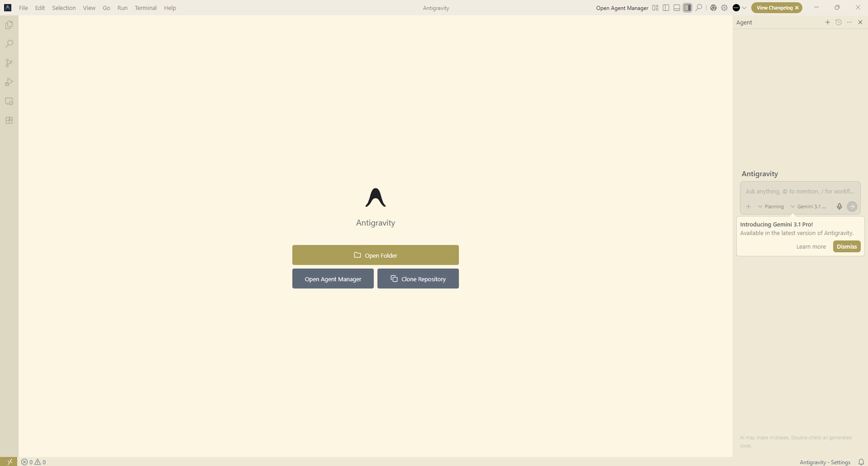Start a new Agent conversation with plus
The height and width of the screenshot is (466, 868).
(828, 22)
